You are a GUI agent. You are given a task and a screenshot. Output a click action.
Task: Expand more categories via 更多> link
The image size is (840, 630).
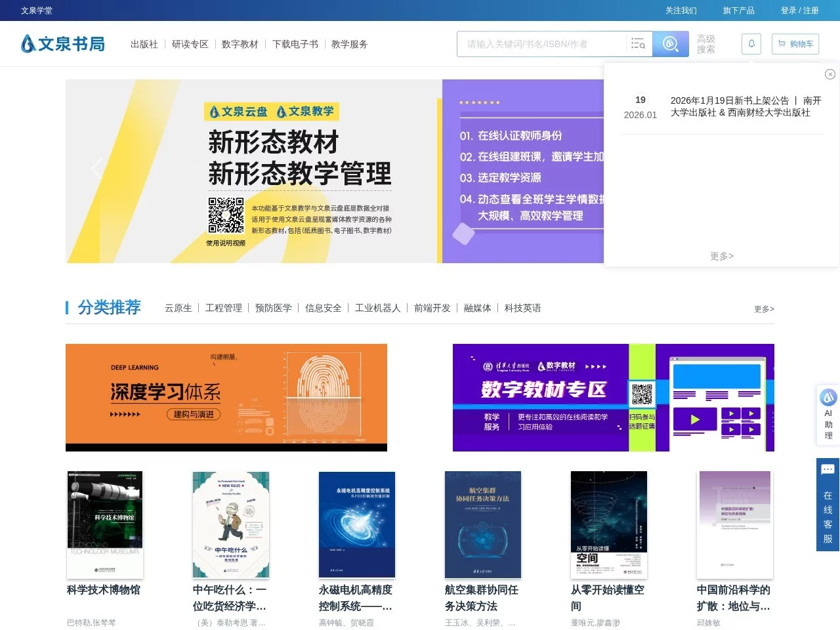pos(763,308)
